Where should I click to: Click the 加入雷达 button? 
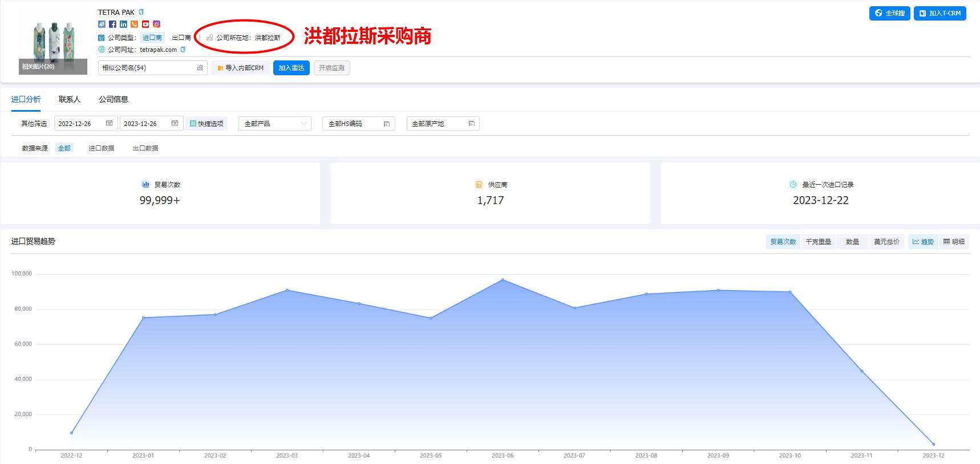coord(291,68)
